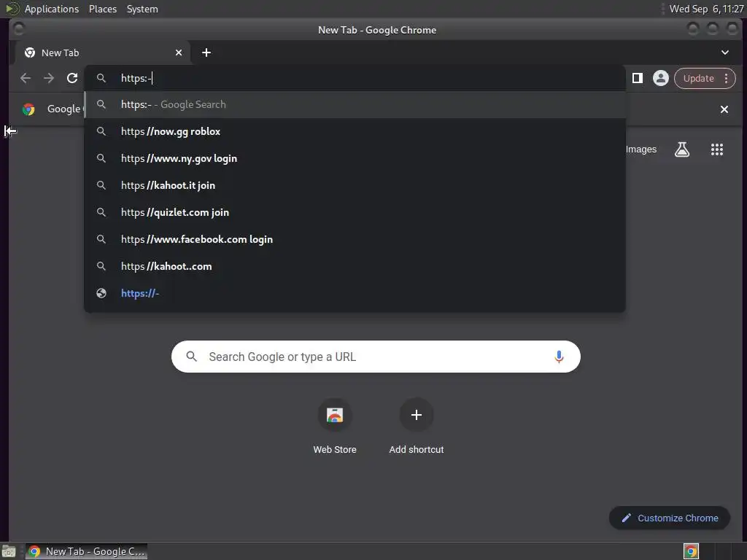Choose the https://- URL suggestion
Screen dimensions: 747x560
tap(355, 293)
